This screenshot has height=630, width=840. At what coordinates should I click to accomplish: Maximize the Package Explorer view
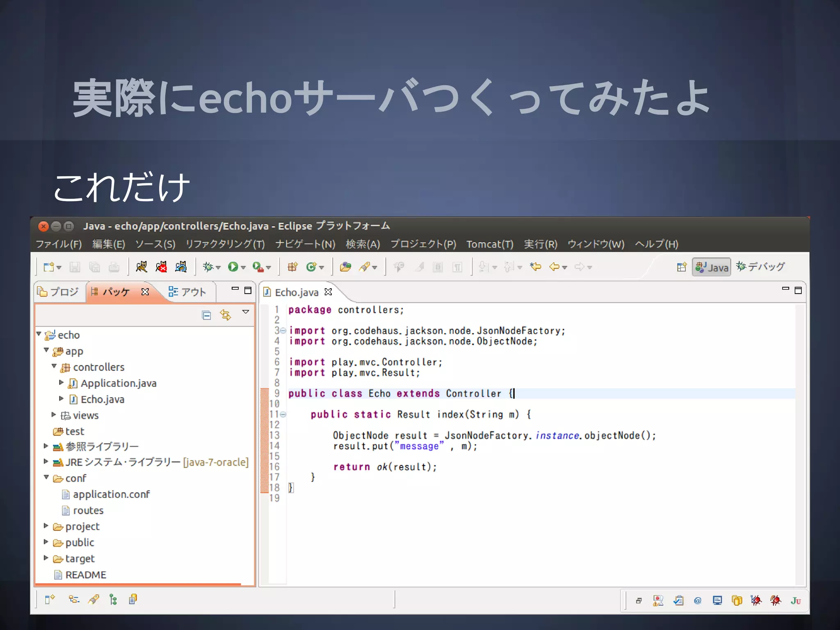pos(248,290)
